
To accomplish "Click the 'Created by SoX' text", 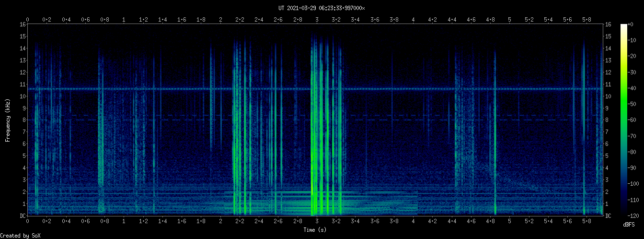I will coord(20,235).
